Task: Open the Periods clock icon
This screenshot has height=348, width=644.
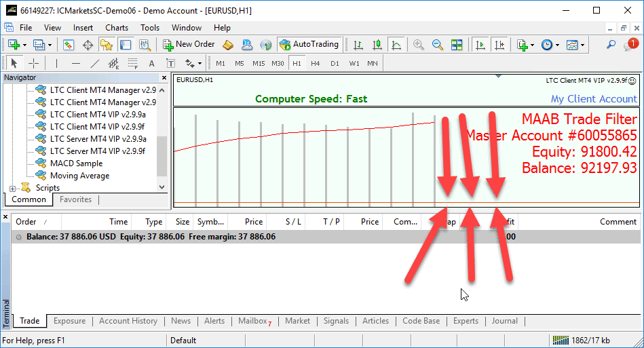Action: pyautogui.click(x=547, y=45)
